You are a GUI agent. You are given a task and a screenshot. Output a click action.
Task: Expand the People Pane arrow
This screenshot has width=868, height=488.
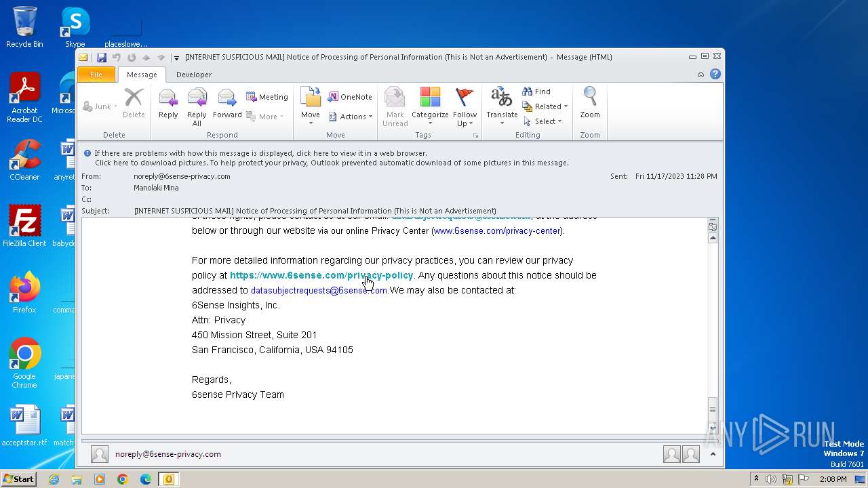pyautogui.click(x=713, y=454)
